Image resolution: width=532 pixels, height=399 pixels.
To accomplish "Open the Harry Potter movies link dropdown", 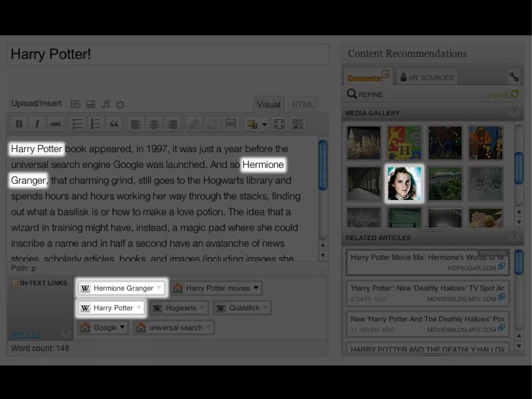I will pos(256,288).
